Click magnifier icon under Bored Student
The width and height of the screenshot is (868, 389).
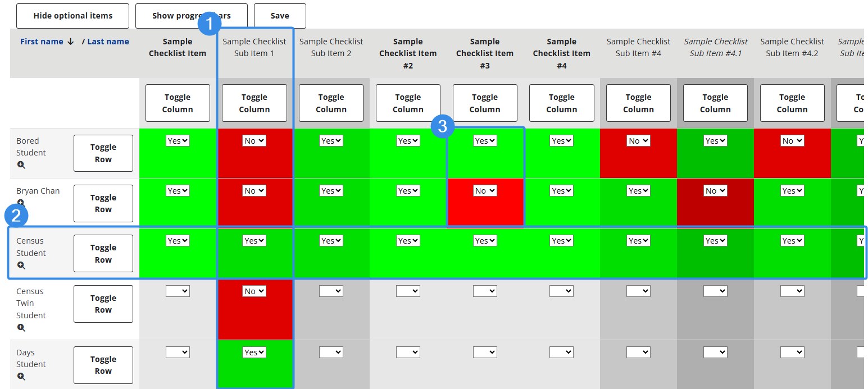point(21,165)
